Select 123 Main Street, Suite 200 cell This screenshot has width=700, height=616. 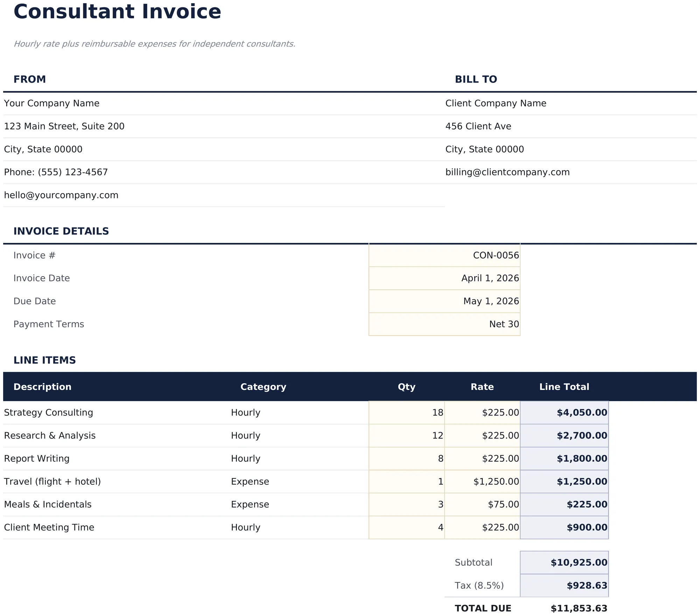(x=224, y=126)
